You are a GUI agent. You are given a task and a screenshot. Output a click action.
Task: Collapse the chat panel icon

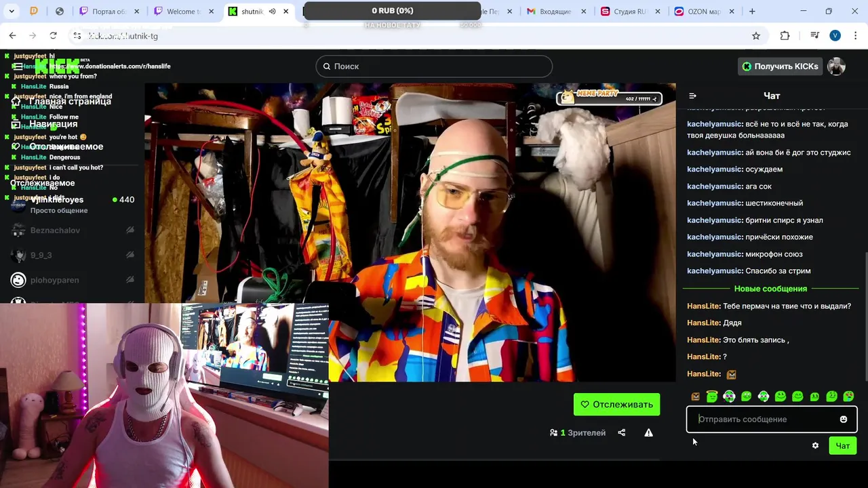[692, 96]
